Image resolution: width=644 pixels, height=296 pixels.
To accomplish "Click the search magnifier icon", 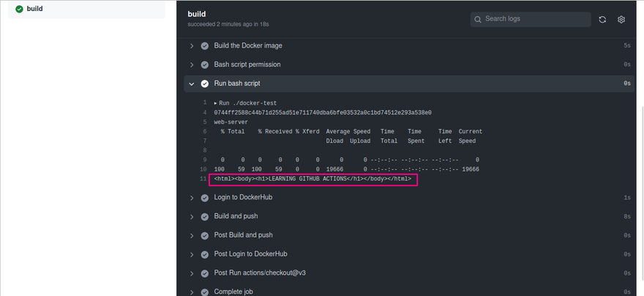I will coord(478,19).
